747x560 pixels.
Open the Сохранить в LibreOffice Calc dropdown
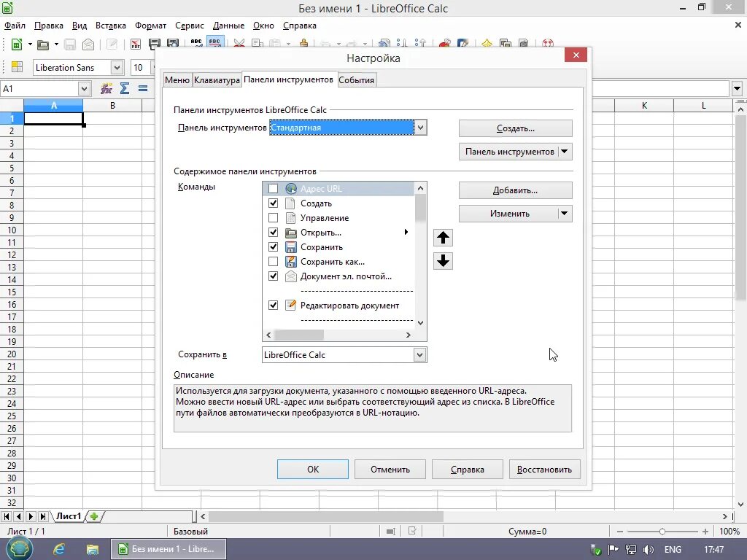click(x=419, y=355)
